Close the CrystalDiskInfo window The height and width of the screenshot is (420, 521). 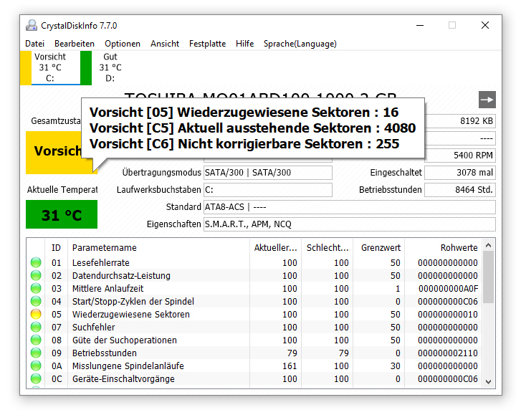click(x=485, y=25)
